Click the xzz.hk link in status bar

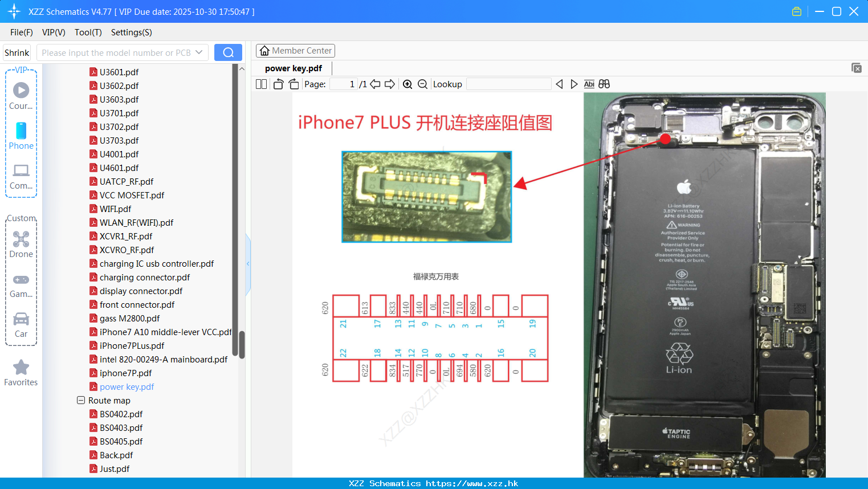pyautogui.click(x=472, y=483)
